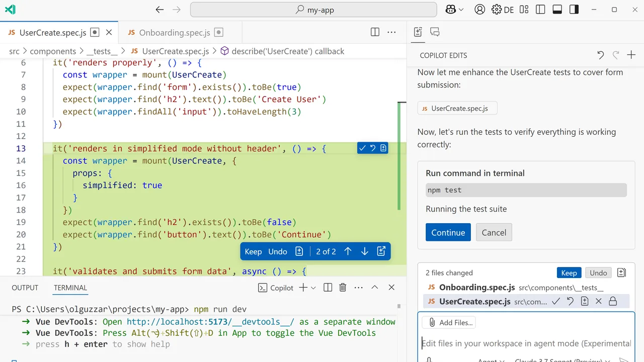Toggle the secondary side bar
Image resolution: width=644 pixels, height=362 pixels.
click(x=574, y=10)
